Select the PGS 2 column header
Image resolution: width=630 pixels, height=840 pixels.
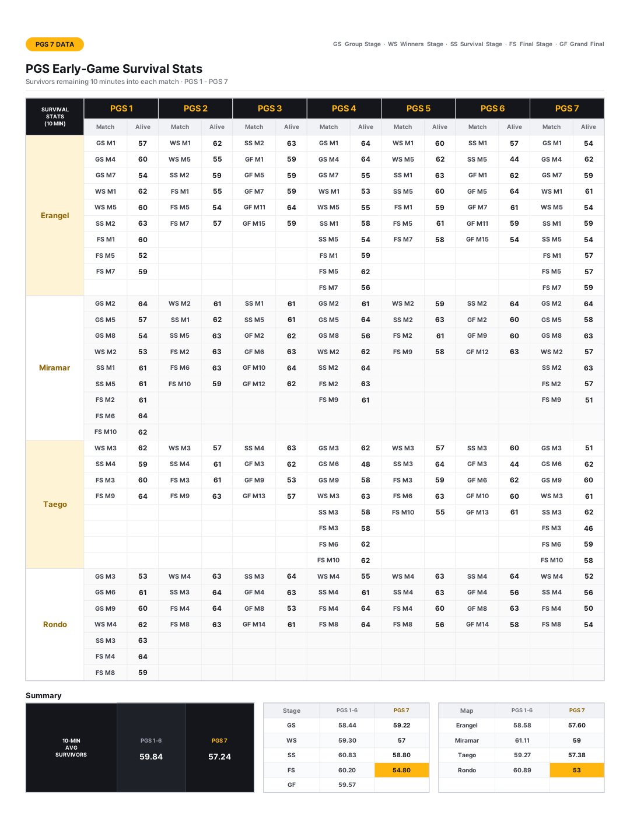pos(195,108)
